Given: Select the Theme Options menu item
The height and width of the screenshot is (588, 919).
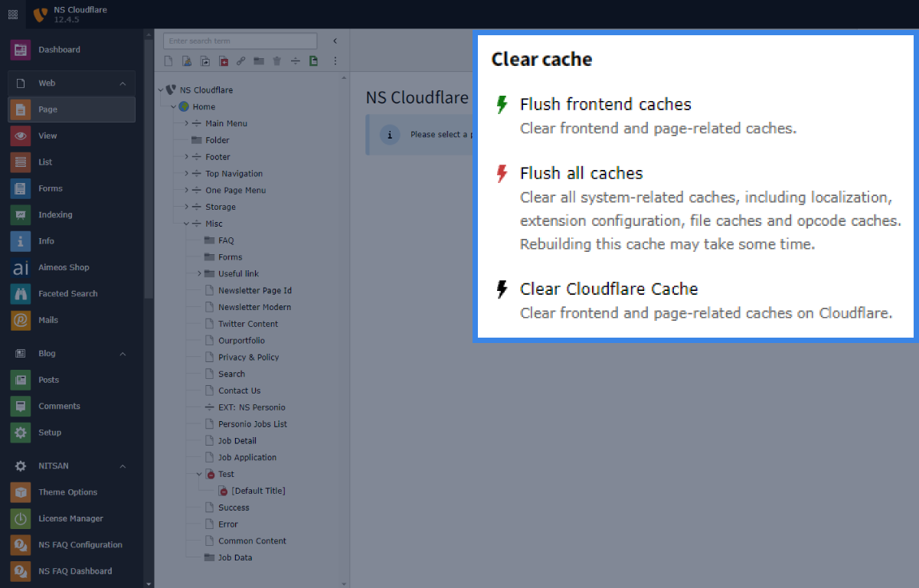Looking at the screenshot, I should tap(67, 492).
